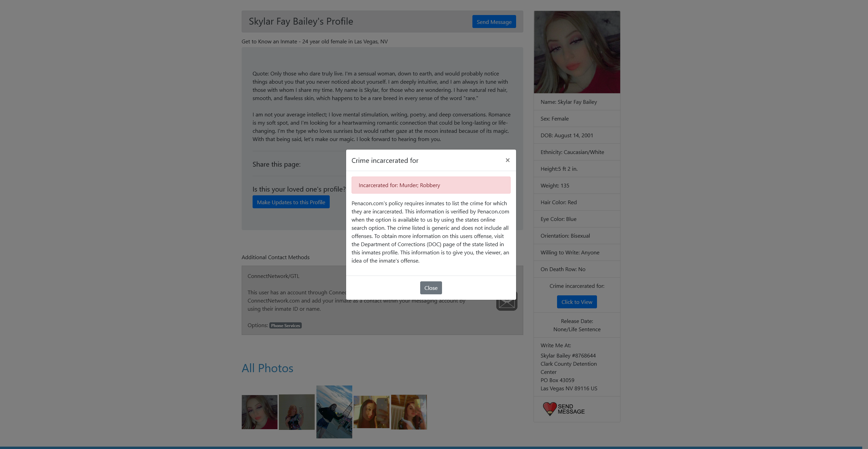Click the All Photos heading
This screenshot has width=868, height=449.
pos(267,368)
